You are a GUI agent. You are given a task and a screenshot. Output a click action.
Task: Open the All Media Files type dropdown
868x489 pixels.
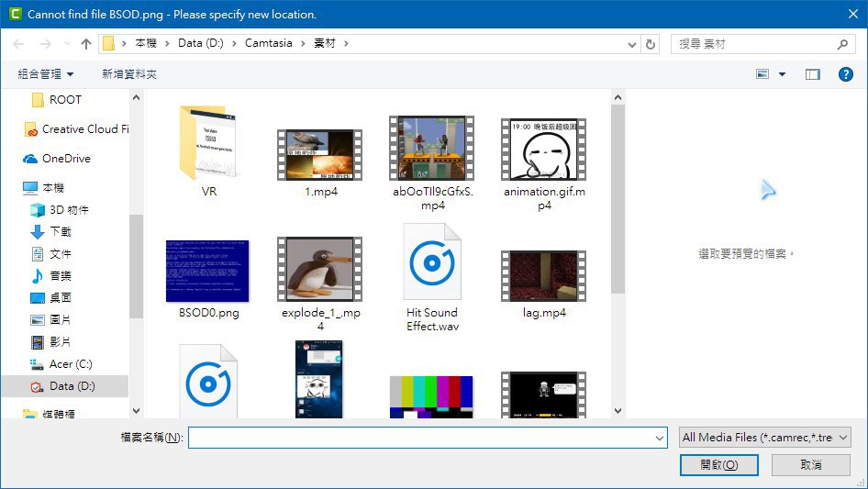tap(765, 438)
